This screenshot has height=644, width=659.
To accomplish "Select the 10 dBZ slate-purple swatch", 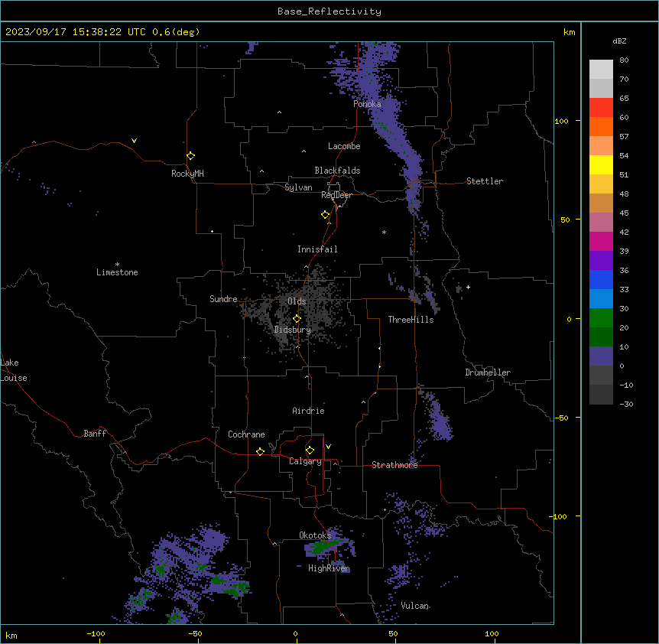I will [x=601, y=356].
